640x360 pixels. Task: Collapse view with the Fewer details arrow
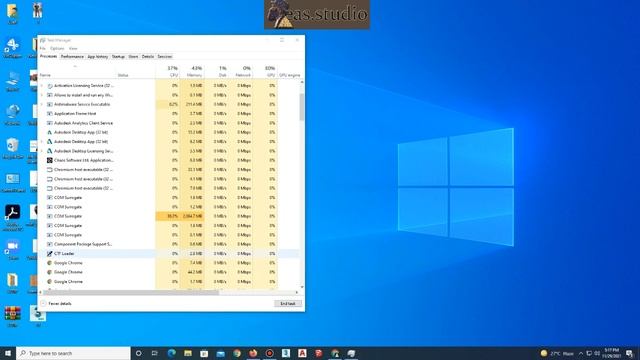tap(43, 303)
